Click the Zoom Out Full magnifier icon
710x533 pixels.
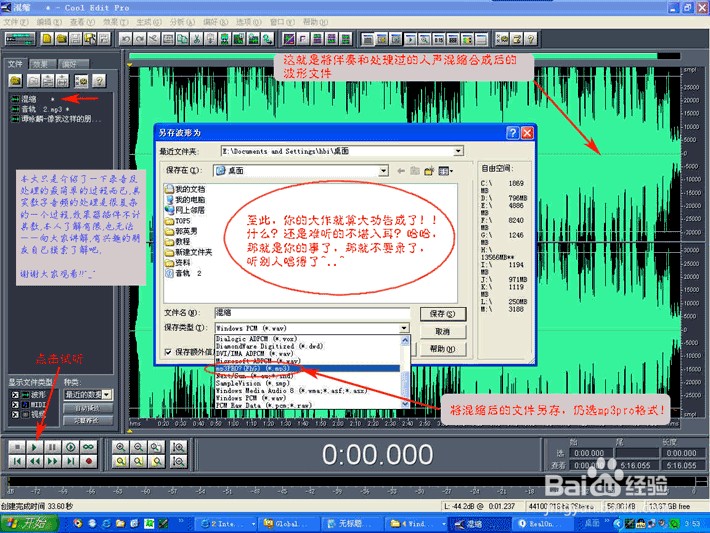[x=156, y=447]
